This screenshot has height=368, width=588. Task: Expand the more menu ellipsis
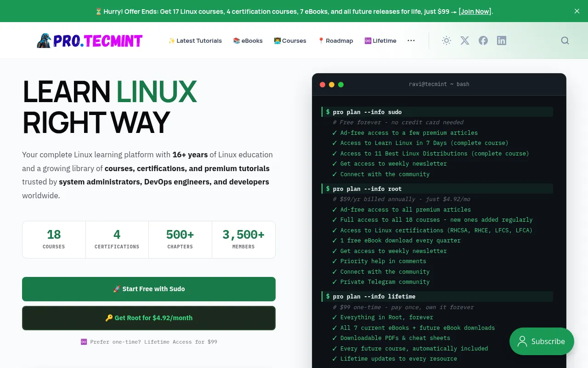(x=411, y=40)
